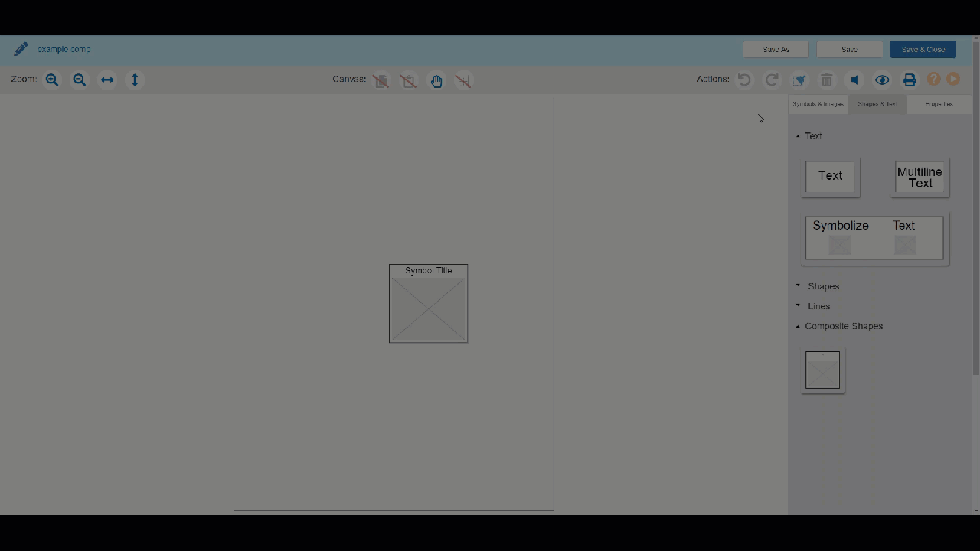Screen dimensions: 980x551
Task: Click the crossed-out copy canvas icon
Action: (381, 80)
